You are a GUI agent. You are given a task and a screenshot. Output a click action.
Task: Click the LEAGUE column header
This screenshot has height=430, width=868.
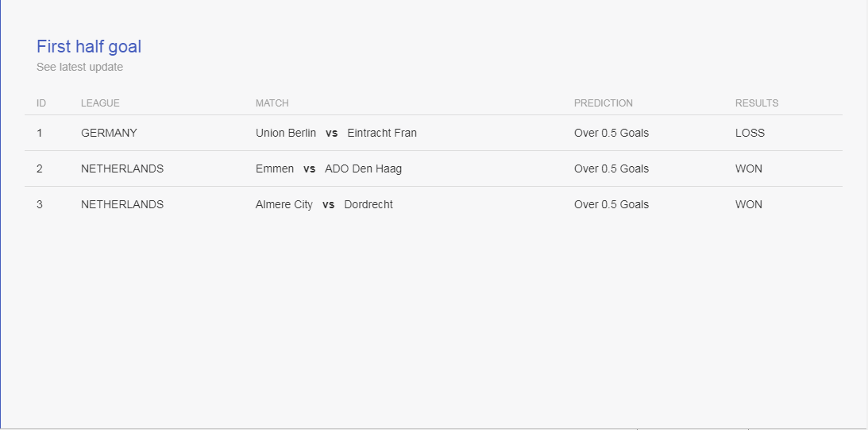pyautogui.click(x=100, y=103)
